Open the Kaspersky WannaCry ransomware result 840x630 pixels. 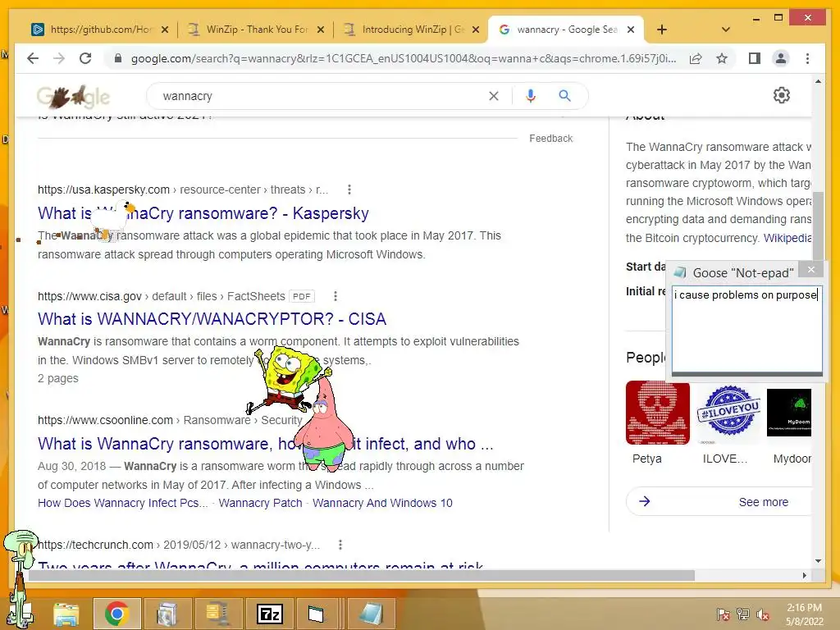pyautogui.click(x=203, y=213)
